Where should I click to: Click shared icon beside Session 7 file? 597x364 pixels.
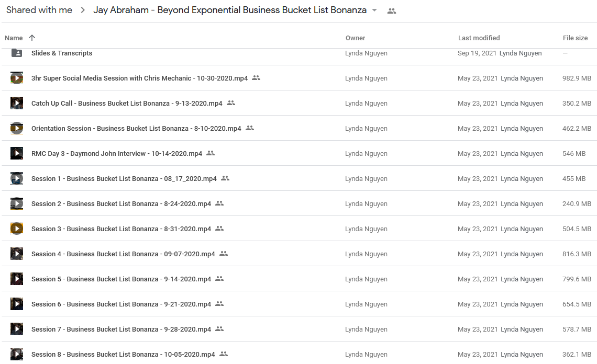219,328
